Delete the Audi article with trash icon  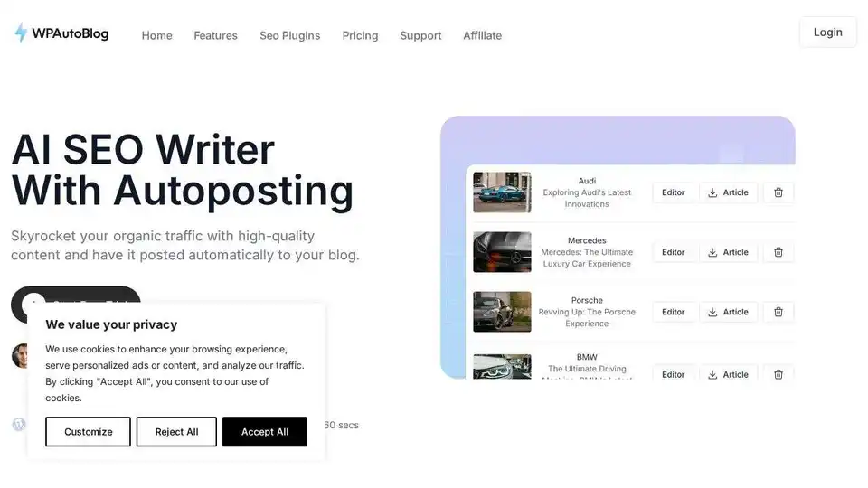pos(778,192)
